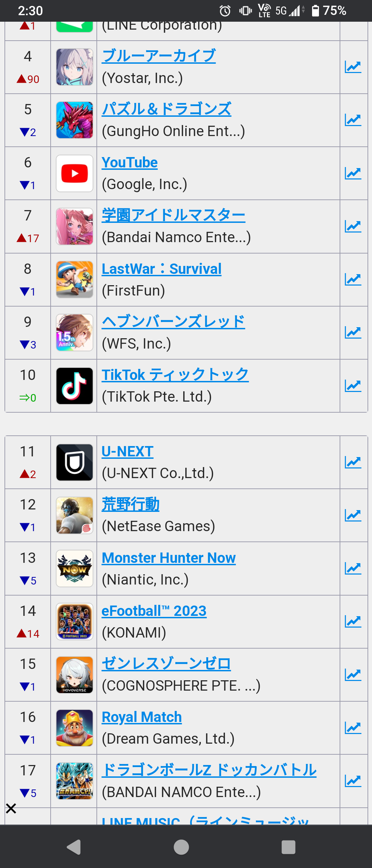Follow the ヘブンバーンズレッド link
372x868 pixels.
(x=174, y=322)
